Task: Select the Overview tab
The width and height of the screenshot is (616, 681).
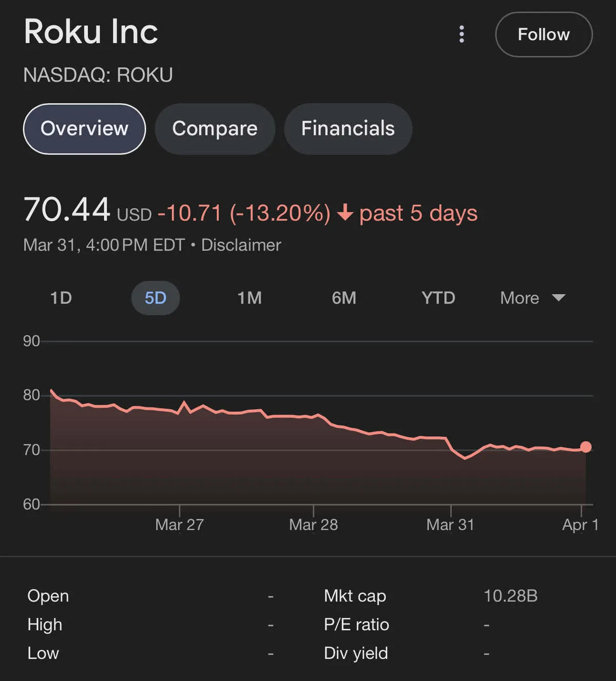Action: tap(85, 129)
